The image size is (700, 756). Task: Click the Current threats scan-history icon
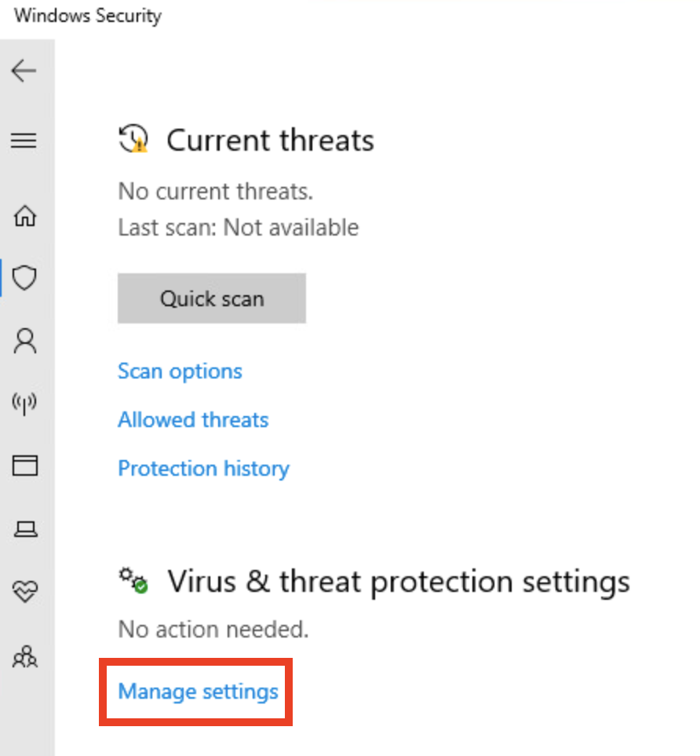point(133,139)
